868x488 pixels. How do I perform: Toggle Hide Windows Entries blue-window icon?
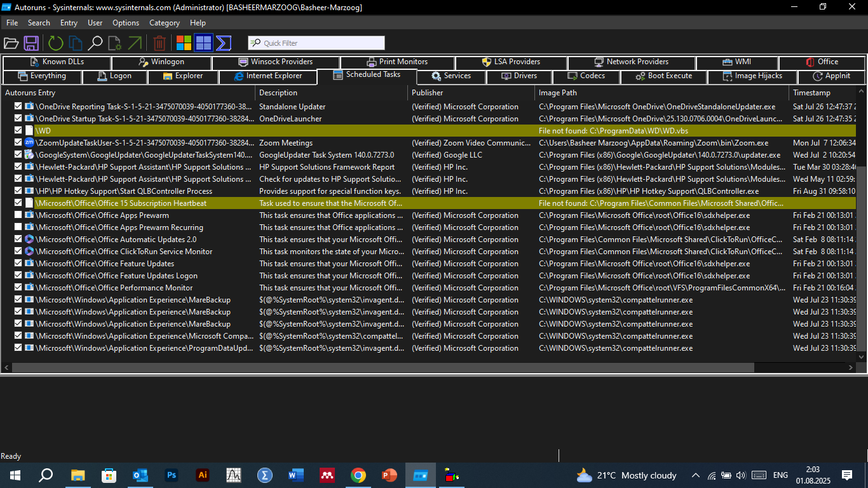(x=203, y=43)
